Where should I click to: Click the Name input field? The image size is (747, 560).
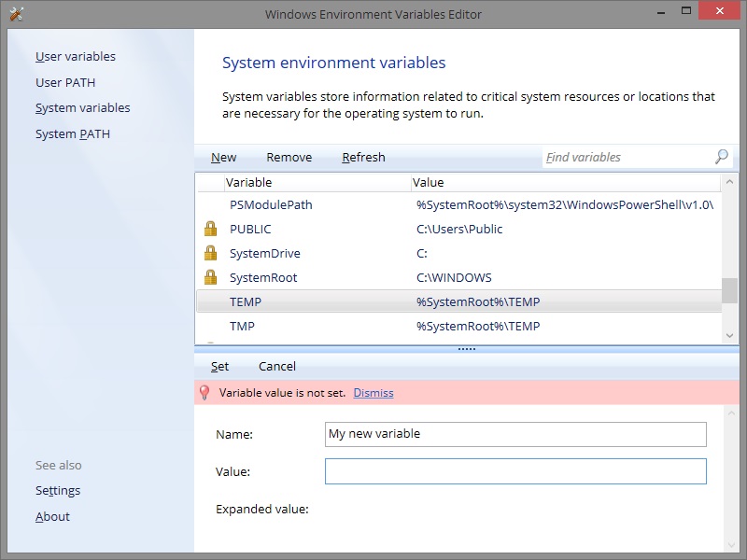coord(515,434)
